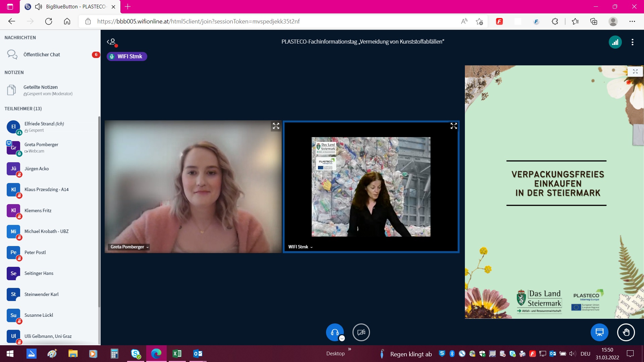644x362 pixels.
Task: Open the Windows Start menu
Action: pyautogui.click(x=10, y=354)
